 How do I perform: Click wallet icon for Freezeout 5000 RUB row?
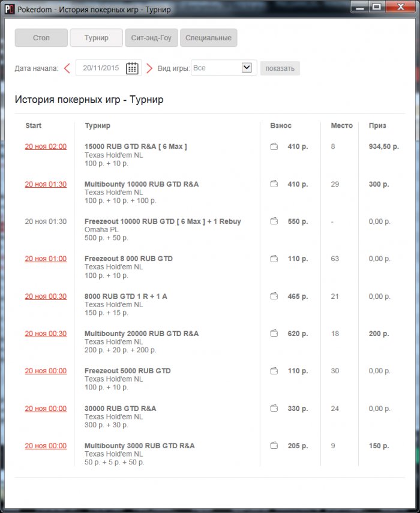274,371
